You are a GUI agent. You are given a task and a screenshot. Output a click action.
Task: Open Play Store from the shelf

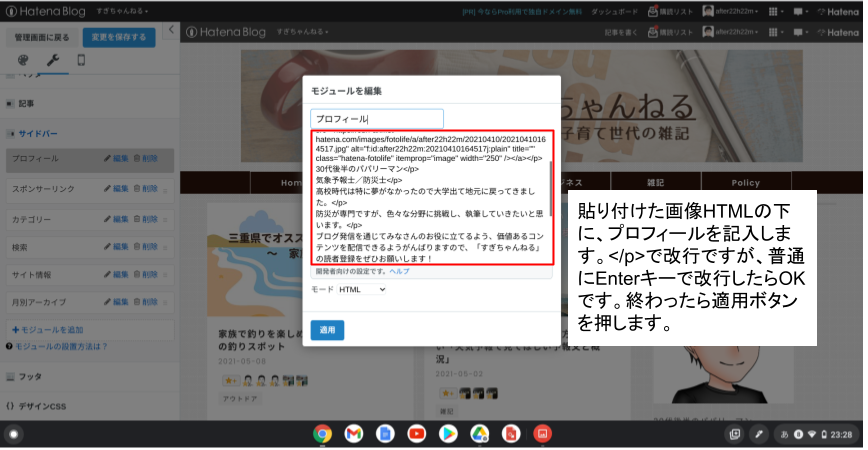pos(448,434)
